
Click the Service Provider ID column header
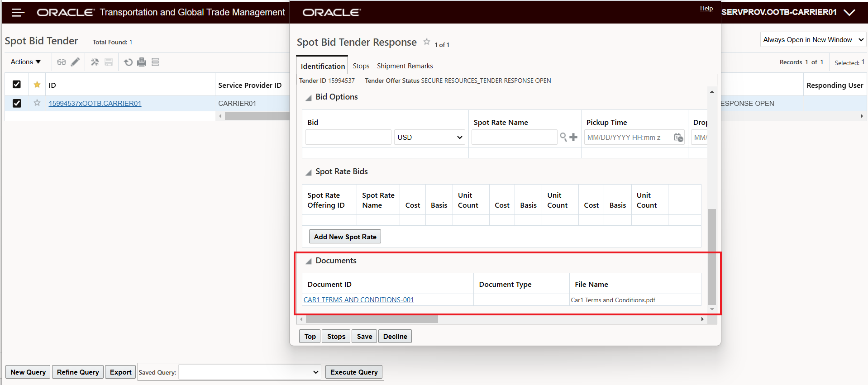(x=250, y=85)
